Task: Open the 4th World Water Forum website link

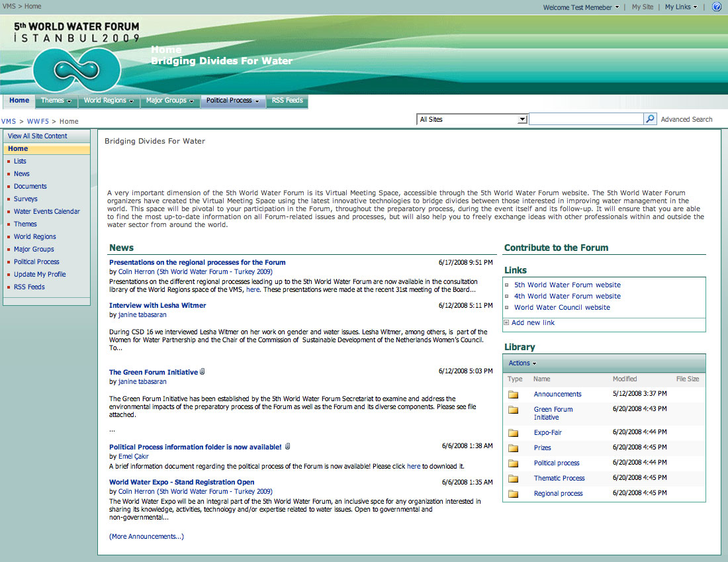Action: [567, 296]
